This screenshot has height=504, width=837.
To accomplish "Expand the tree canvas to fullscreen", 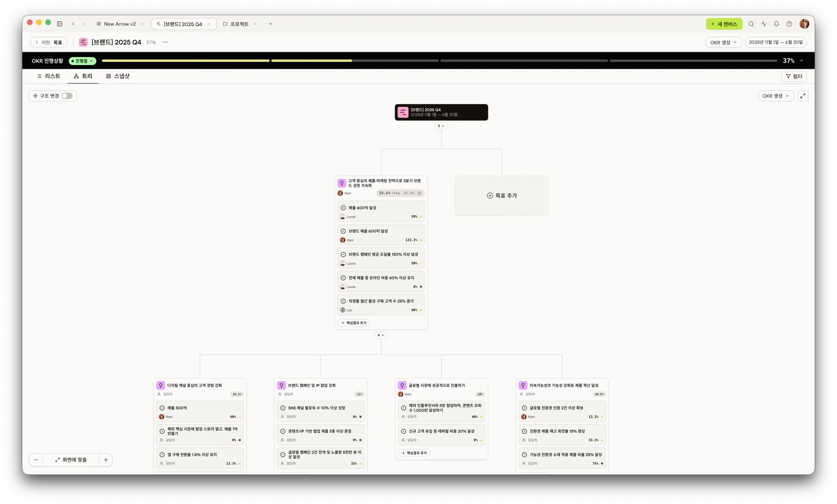I will (x=803, y=96).
